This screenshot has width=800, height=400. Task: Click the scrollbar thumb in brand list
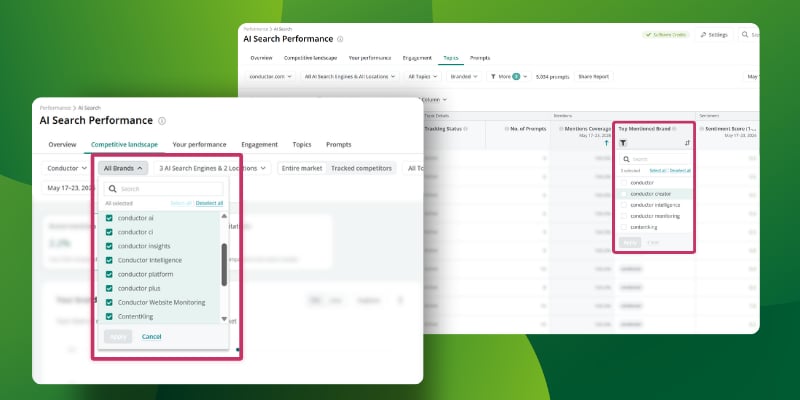click(x=224, y=265)
